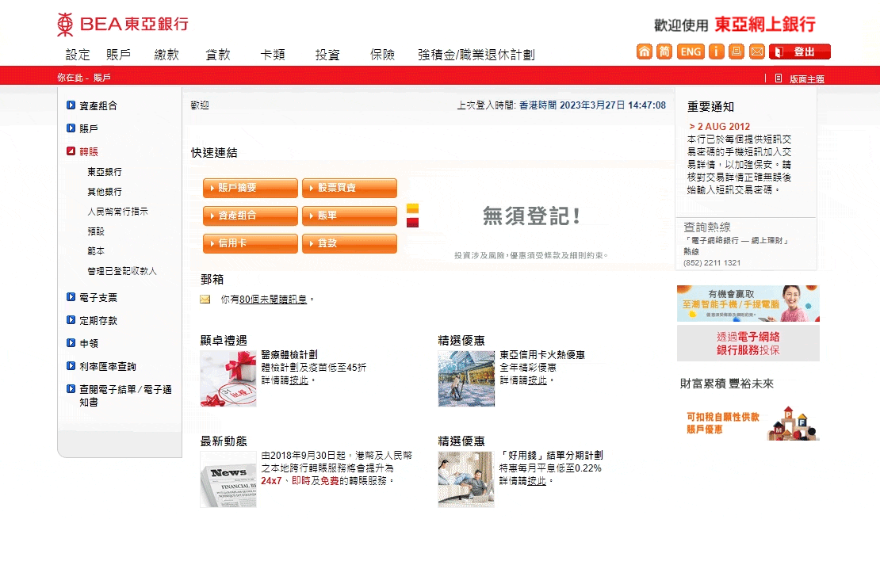Open 管理已登記收款人
880x588 pixels.
click(122, 270)
